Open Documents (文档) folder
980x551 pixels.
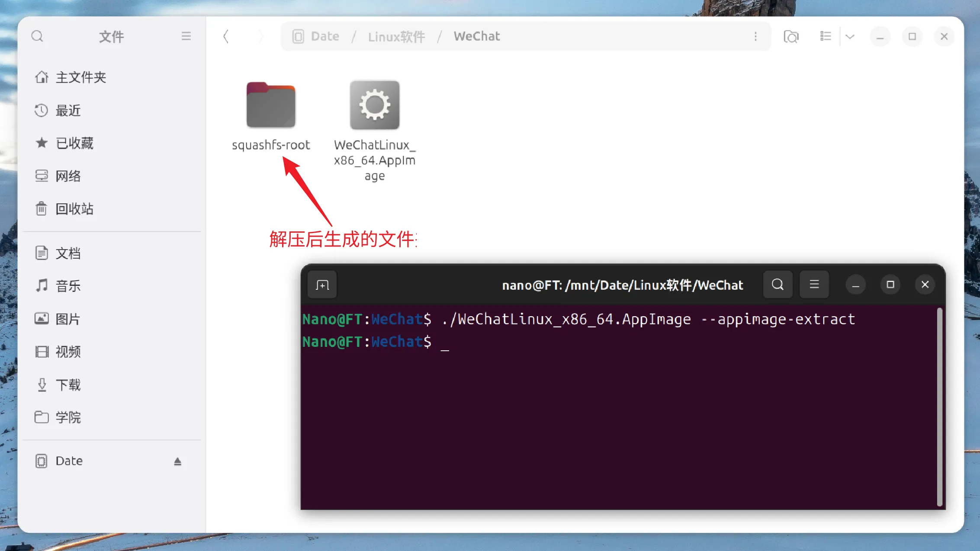pyautogui.click(x=112, y=253)
